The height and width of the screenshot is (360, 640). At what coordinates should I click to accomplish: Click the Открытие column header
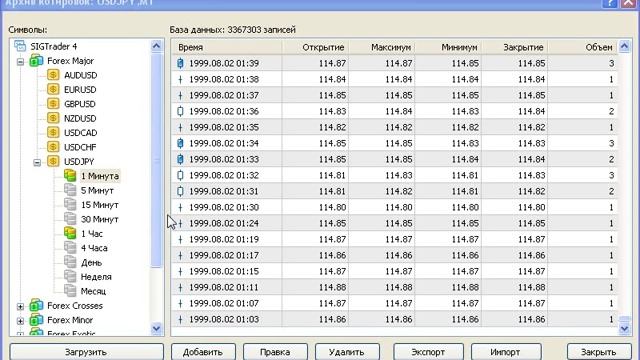[316, 47]
